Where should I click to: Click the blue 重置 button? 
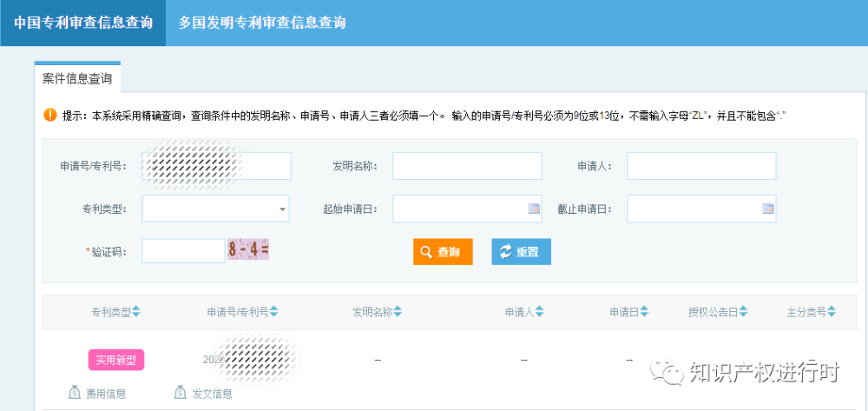click(522, 252)
